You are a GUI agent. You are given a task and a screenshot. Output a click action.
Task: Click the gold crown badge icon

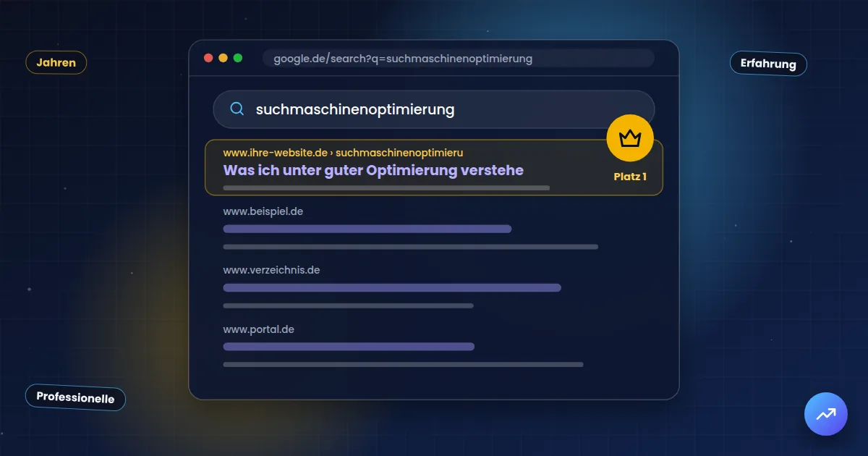630,138
